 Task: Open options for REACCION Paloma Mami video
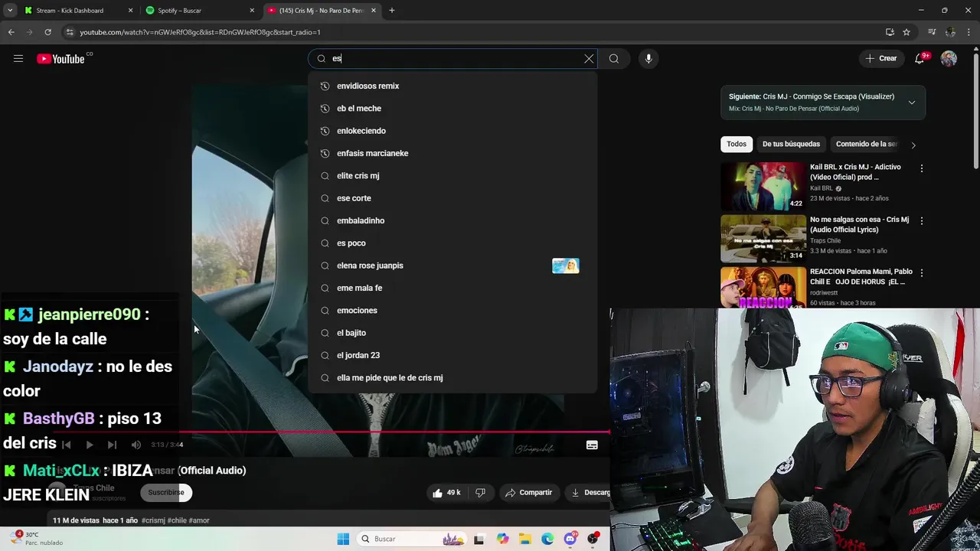coord(922,273)
